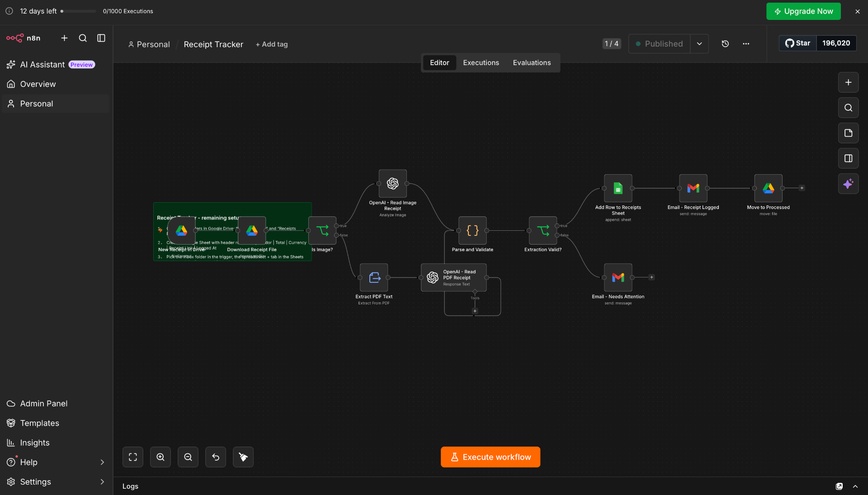Open Personal project in sidebar
The width and height of the screenshot is (868, 495).
56,104
